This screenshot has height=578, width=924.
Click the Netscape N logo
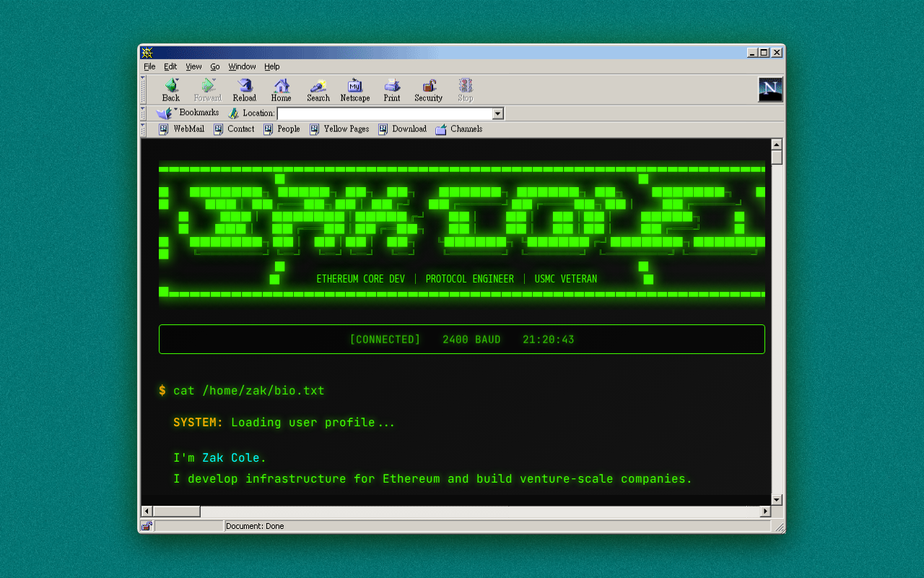click(x=770, y=90)
